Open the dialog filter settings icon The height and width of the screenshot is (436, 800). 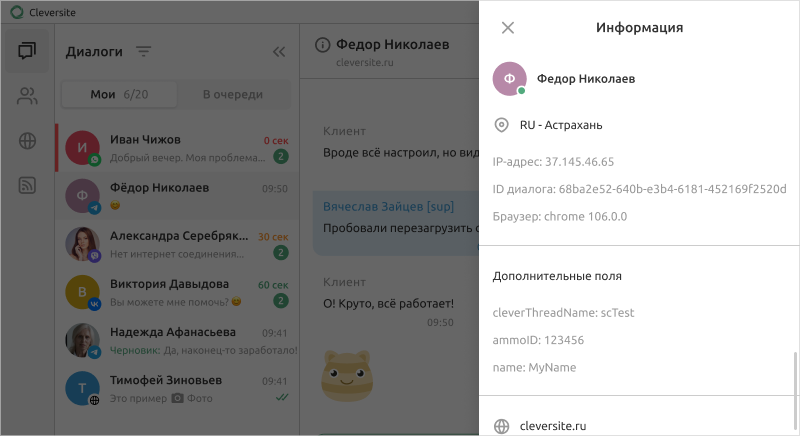[x=144, y=51]
